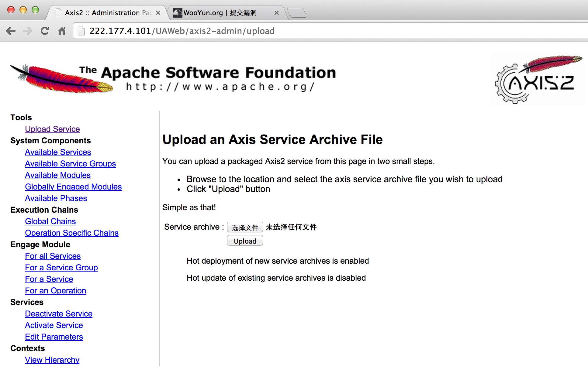Click the macOS green zoom button
588x373 pixels.
coord(35,10)
